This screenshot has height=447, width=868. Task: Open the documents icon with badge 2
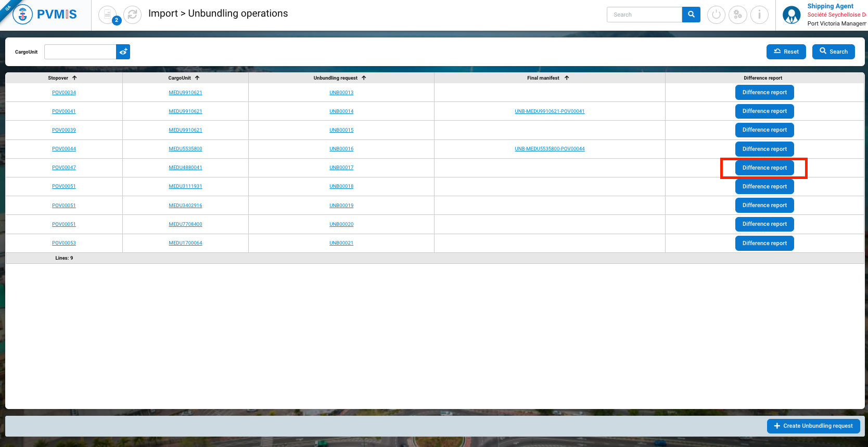[x=108, y=15]
